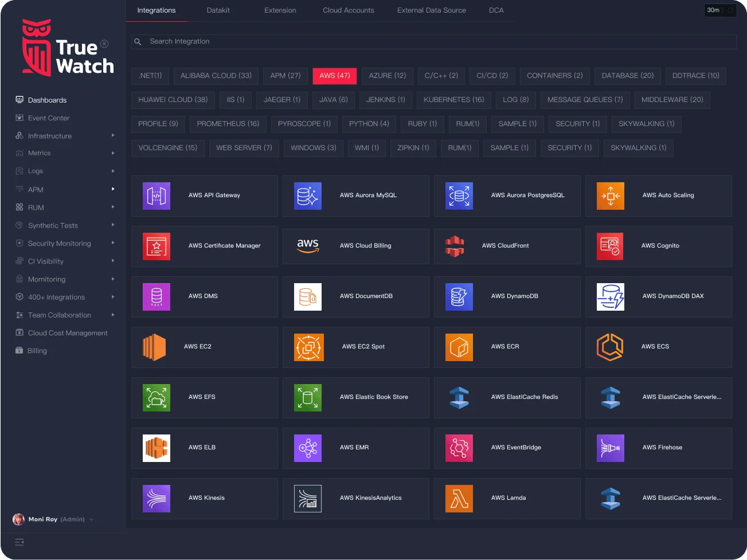Expand the Security Monitoring arrow
The image size is (747, 560).
click(113, 242)
